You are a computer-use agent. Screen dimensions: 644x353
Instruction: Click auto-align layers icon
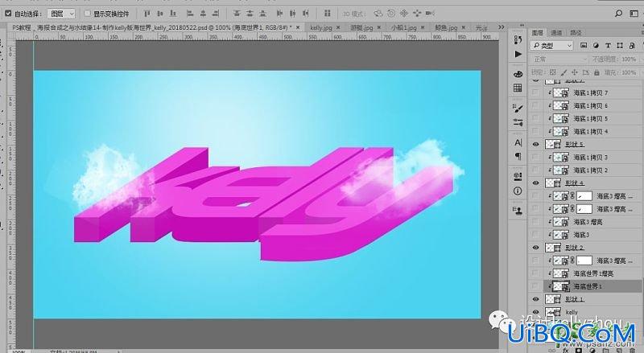click(x=328, y=14)
